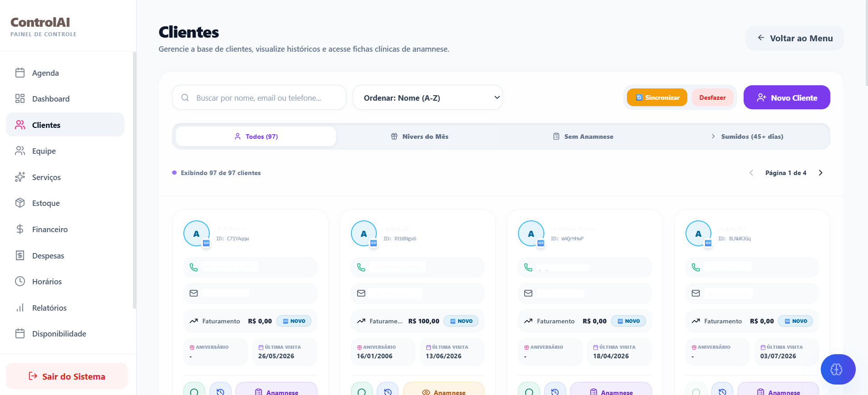Click the Relatórios bar chart icon

pos(20,307)
